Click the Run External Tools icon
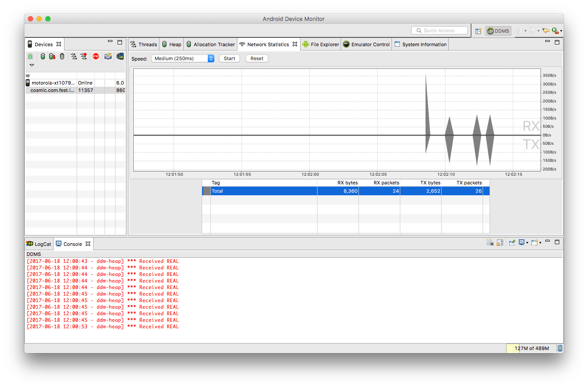 click(555, 31)
